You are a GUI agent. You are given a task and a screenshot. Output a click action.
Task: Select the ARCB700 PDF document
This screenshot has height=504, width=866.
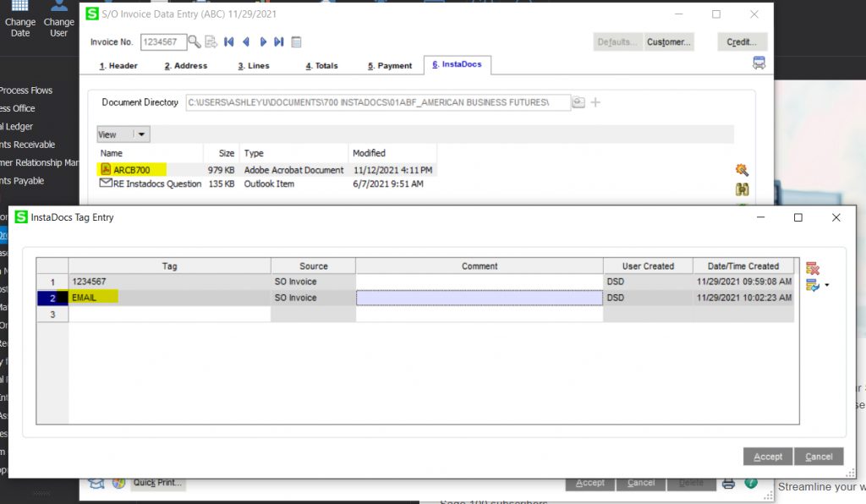[131, 170]
